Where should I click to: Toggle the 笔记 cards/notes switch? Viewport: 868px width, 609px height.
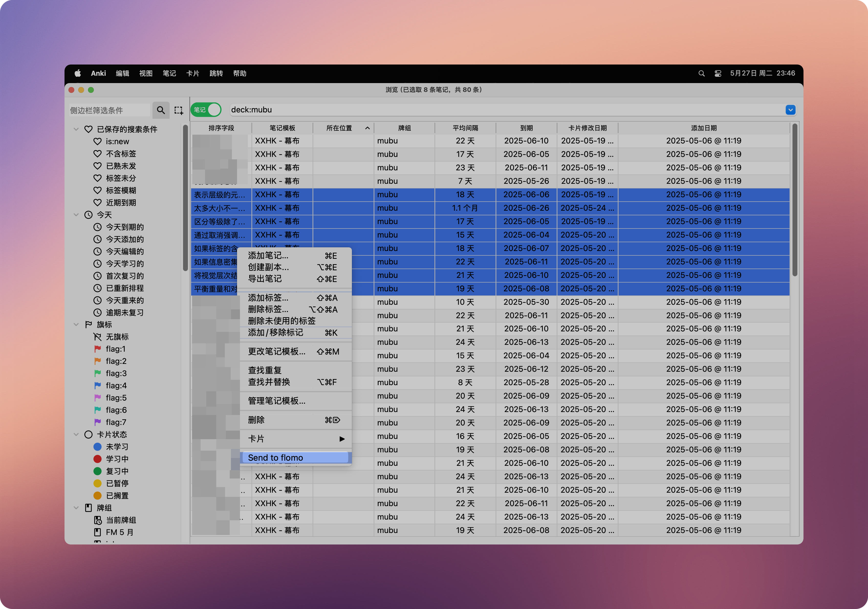[x=206, y=110]
